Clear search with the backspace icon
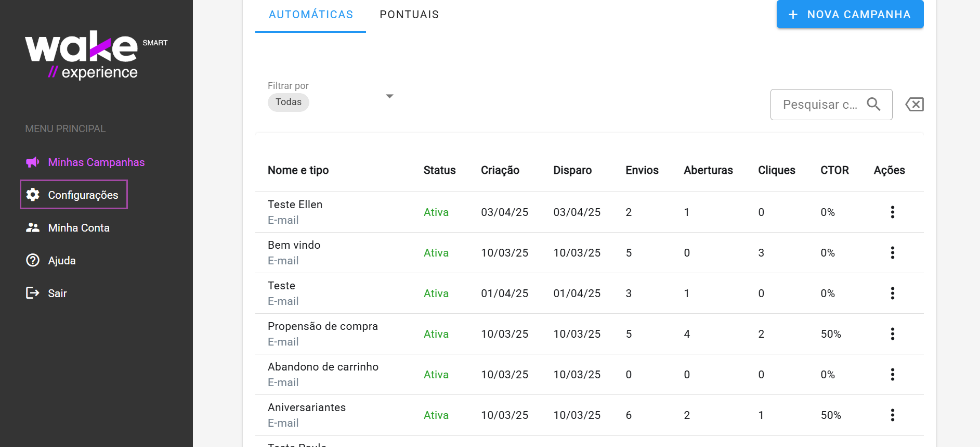980x447 pixels. pos(914,104)
